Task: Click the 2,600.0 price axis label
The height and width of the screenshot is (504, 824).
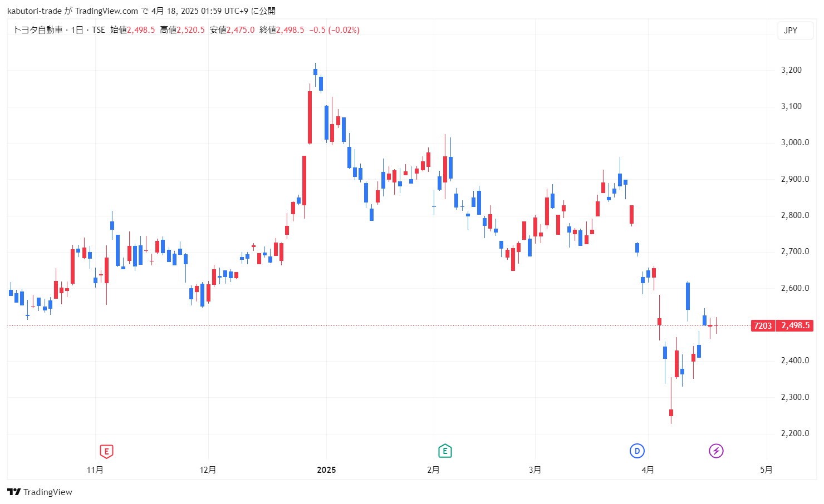Action: 795,288
